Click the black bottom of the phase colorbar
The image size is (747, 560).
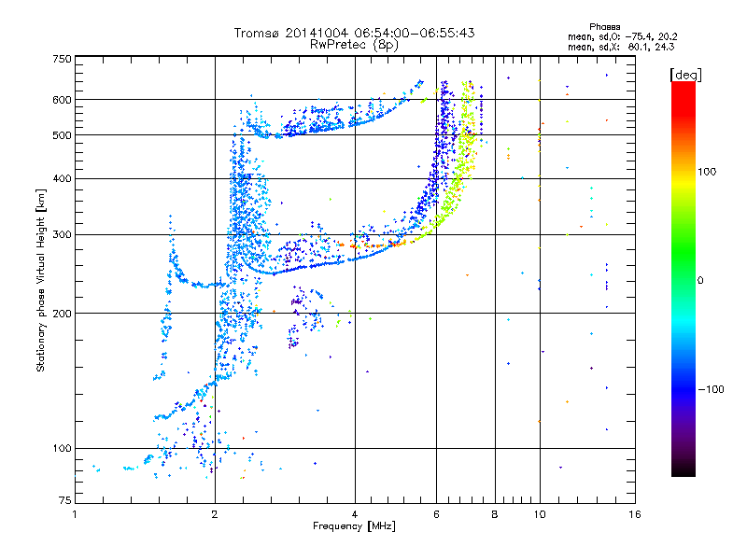pos(684,471)
